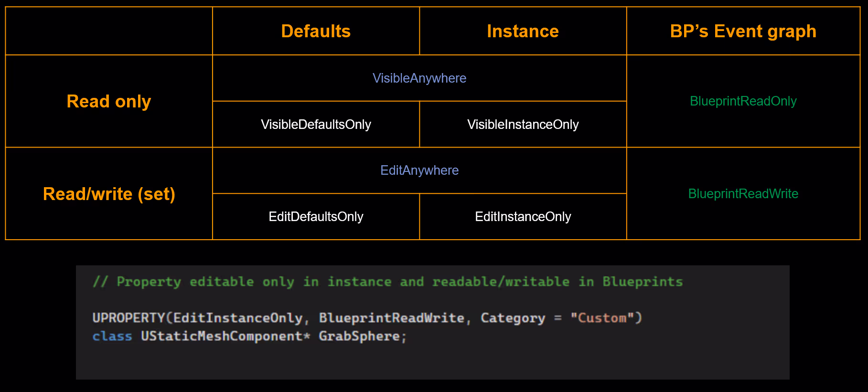The height and width of the screenshot is (392, 868).
Task: Click Category keyword in the code
Action: (x=513, y=318)
